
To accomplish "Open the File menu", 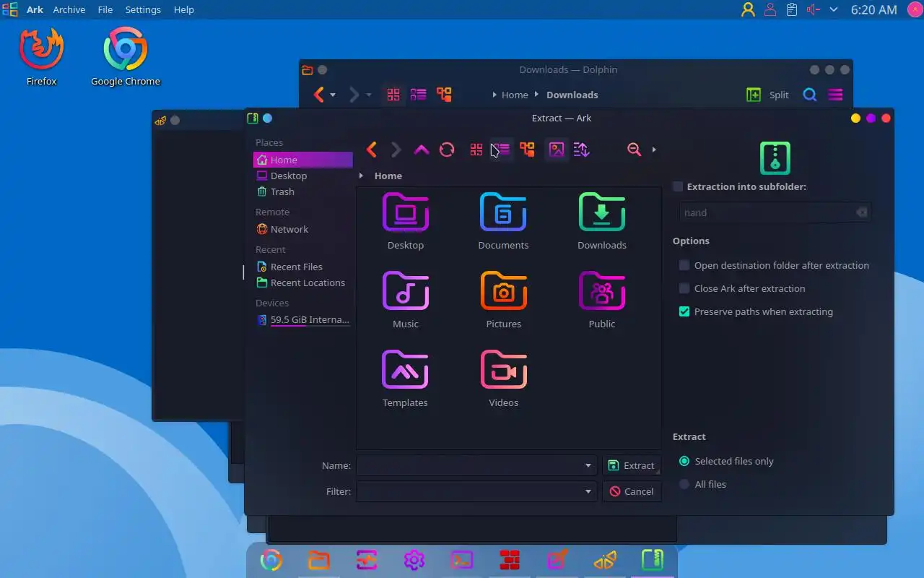I will click(x=105, y=9).
